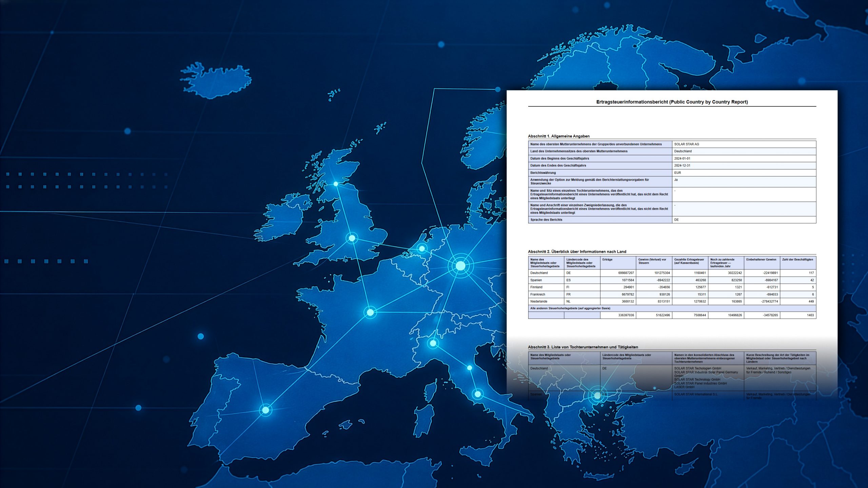This screenshot has width=868, height=488.
Task: Select the glowing node over Rome
Action: pyautogui.click(x=477, y=394)
